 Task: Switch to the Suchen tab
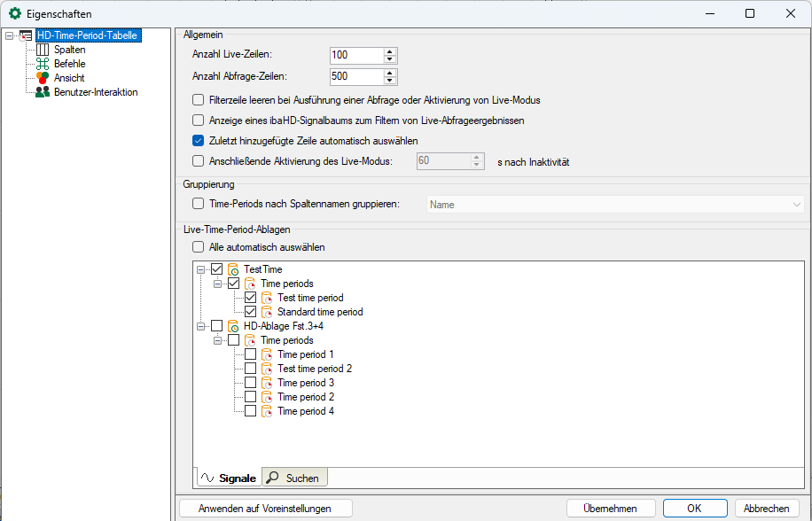tap(294, 478)
